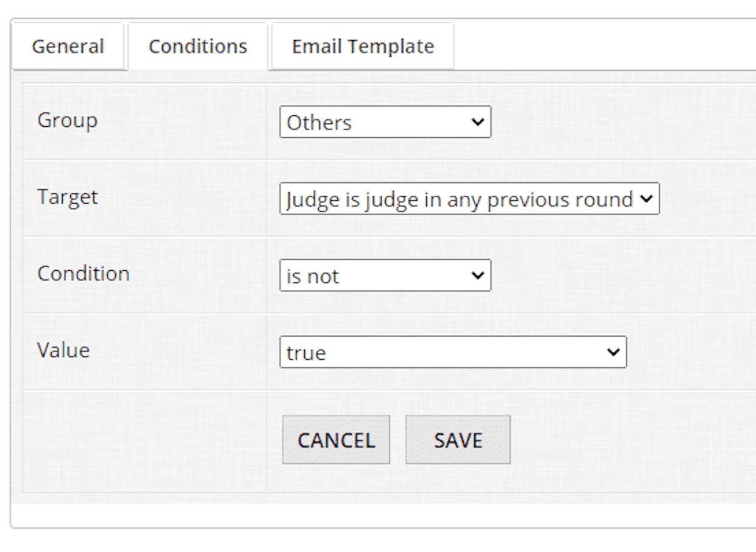Expand the Value dropdown chevron

[613, 352]
